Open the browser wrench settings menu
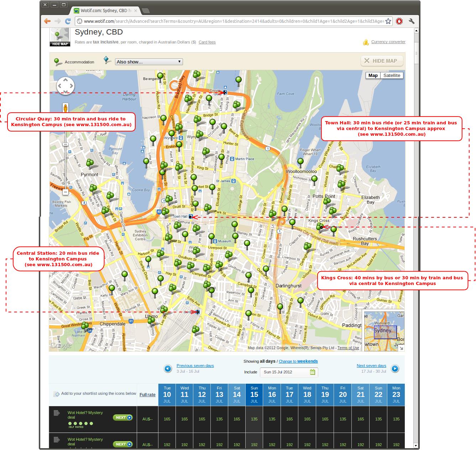Screen dimensions: 476x450 pos(412,21)
